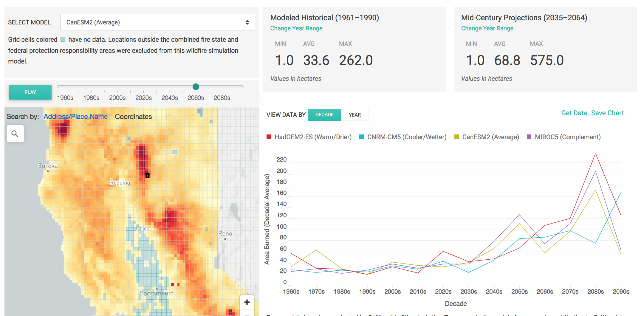Click the Reno label on the map
The width and height of the screenshot is (644, 316).
[225, 234]
